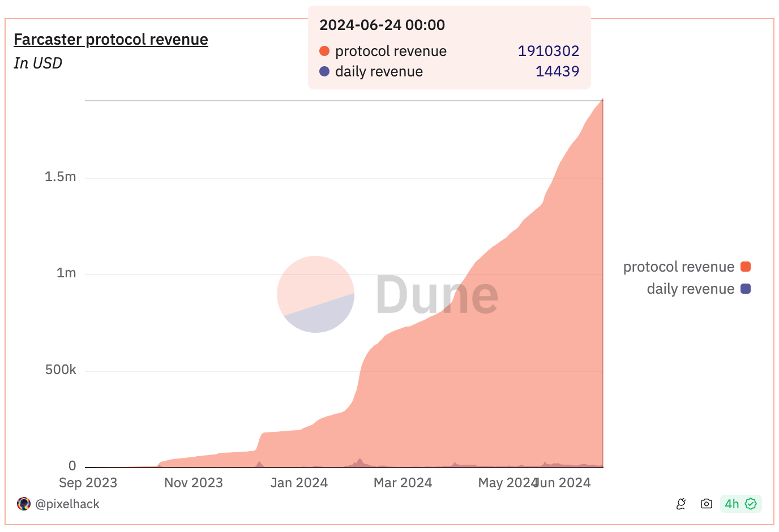Click the protocol revenue value 1910302
779x532 pixels.
point(549,51)
